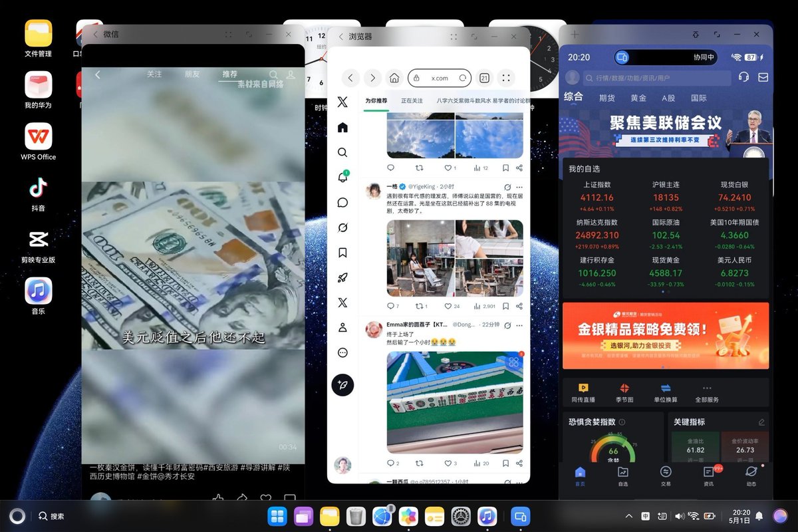The width and height of the screenshot is (798, 532).
Task: Reload page via address bar refresh icon
Action: tap(463, 78)
